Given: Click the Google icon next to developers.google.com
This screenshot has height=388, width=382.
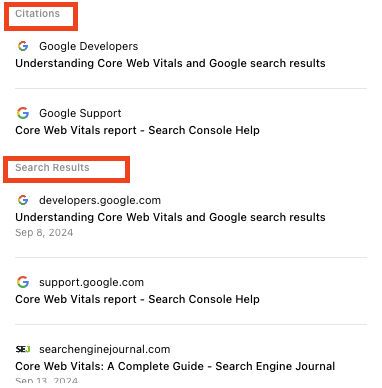Looking at the screenshot, I should click(x=23, y=200).
